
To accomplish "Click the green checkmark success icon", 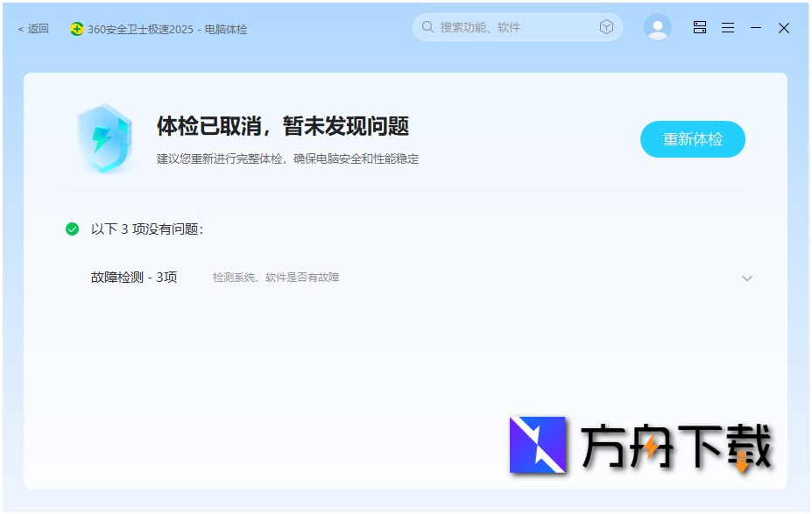I will click(72, 229).
